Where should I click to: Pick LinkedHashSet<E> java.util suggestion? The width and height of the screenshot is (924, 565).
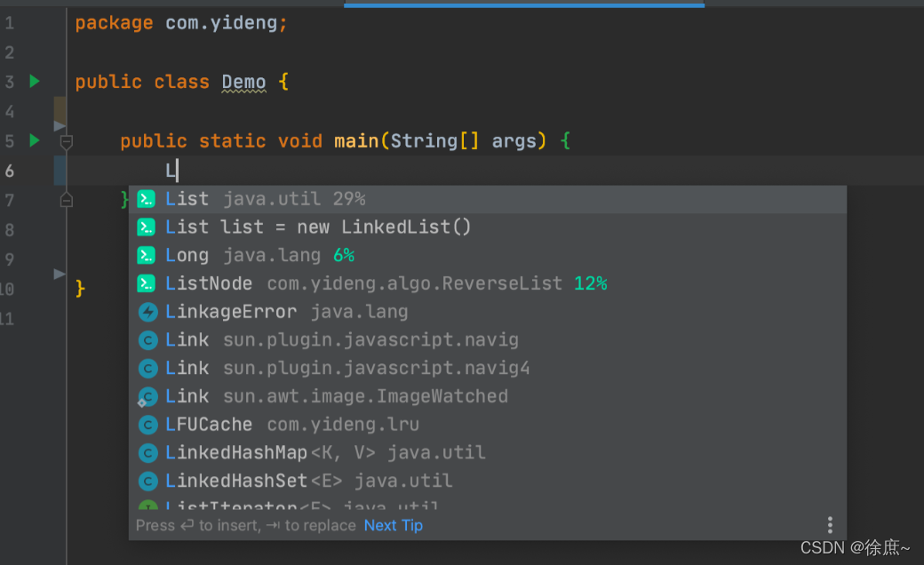488,481
